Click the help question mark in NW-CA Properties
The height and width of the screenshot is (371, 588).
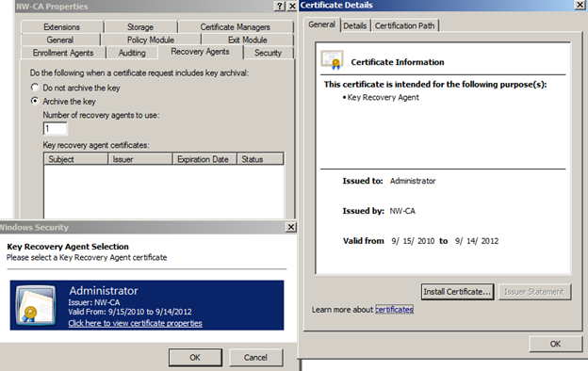tap(279, 6)
